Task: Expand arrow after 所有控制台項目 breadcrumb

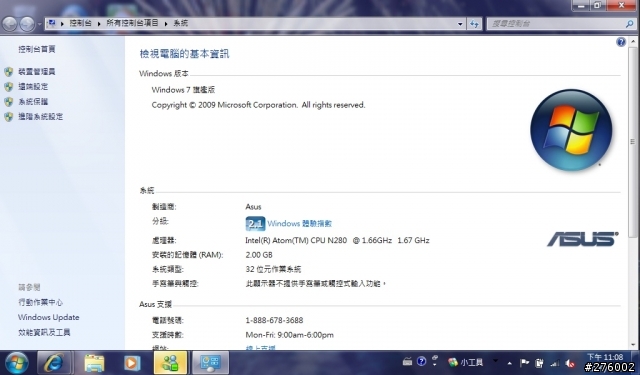Action: [166, 24]
